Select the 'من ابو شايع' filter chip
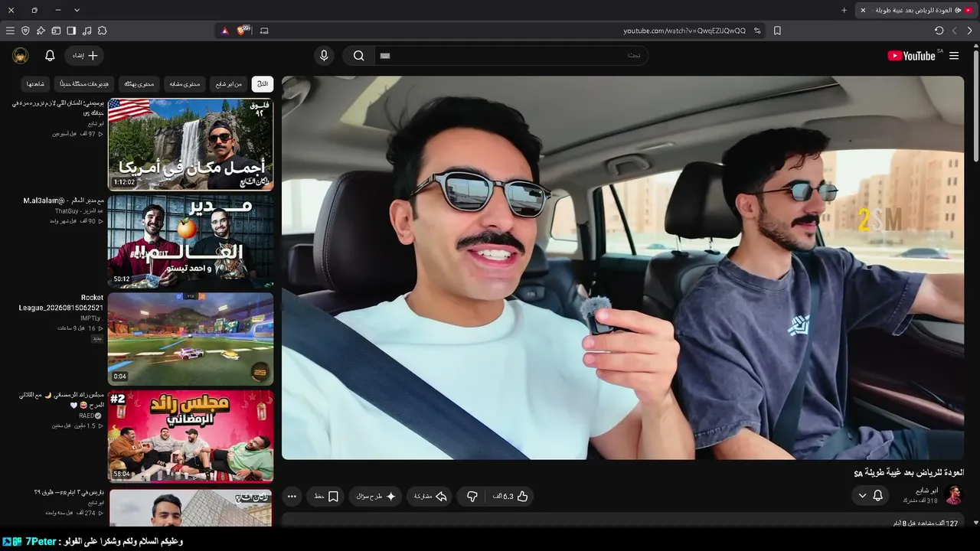This screenshot has width=980, height=551. click(x=228, y=83)
